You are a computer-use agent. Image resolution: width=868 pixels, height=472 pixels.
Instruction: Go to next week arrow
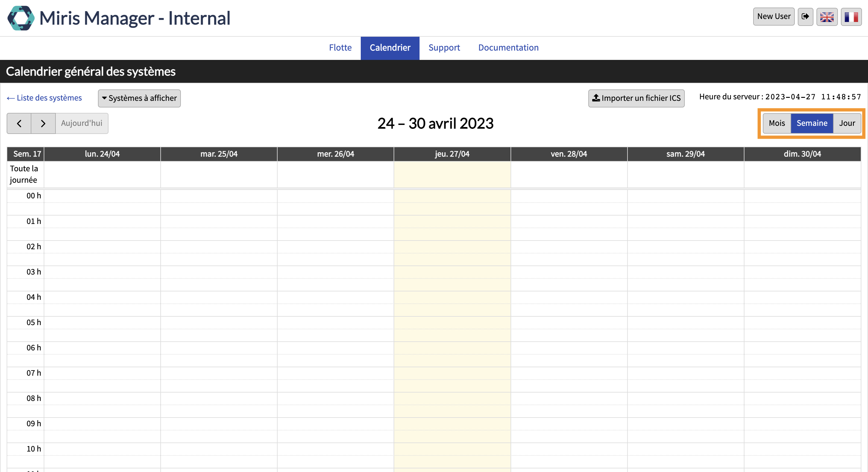(43, 123)
